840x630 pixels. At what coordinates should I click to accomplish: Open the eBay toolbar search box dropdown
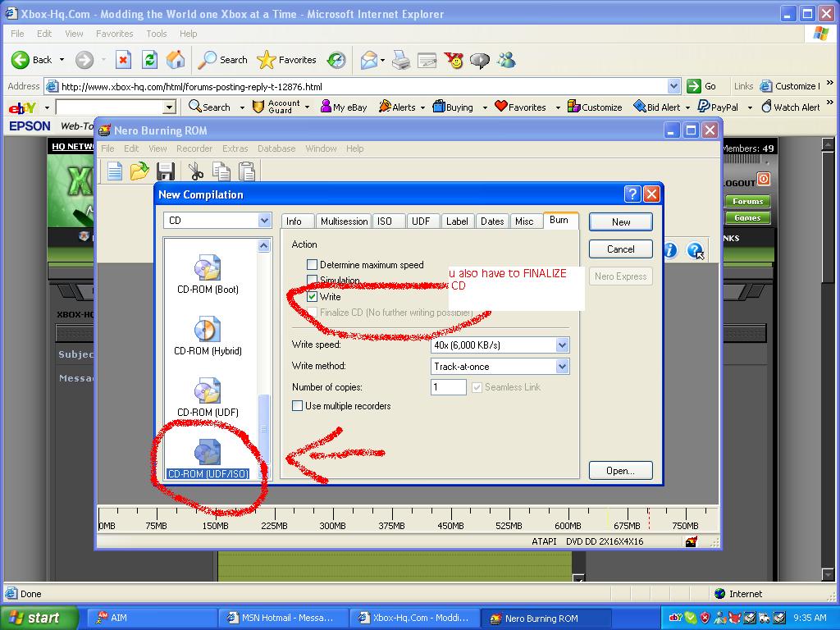(x=169, y=107)
